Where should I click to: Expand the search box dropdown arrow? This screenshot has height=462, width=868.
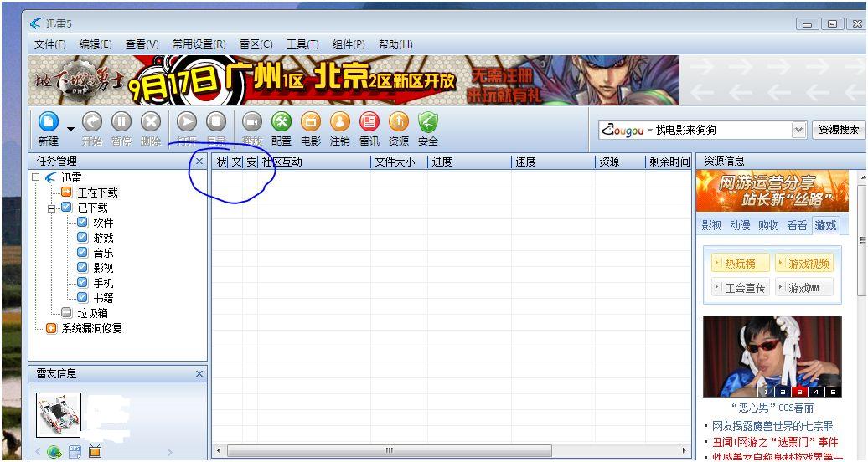point(798,130)
